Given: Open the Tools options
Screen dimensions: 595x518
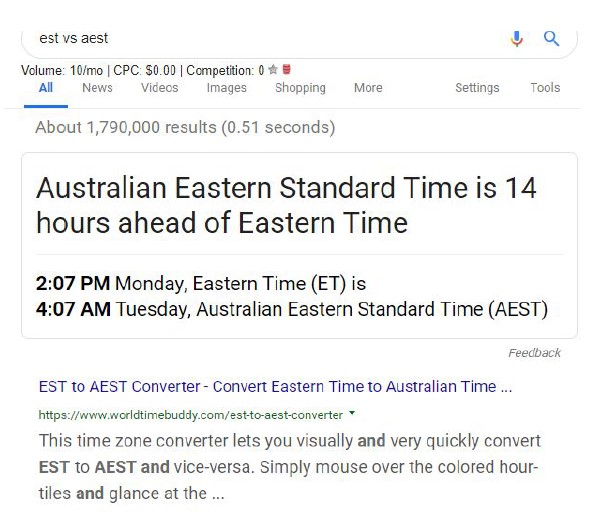Looking at the screenshot, I should 545,88.
